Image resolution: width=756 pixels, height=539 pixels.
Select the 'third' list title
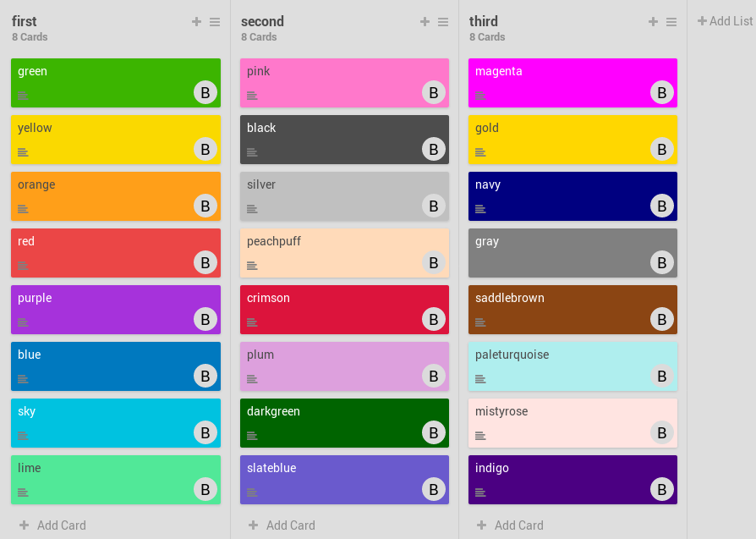(484, 21)
